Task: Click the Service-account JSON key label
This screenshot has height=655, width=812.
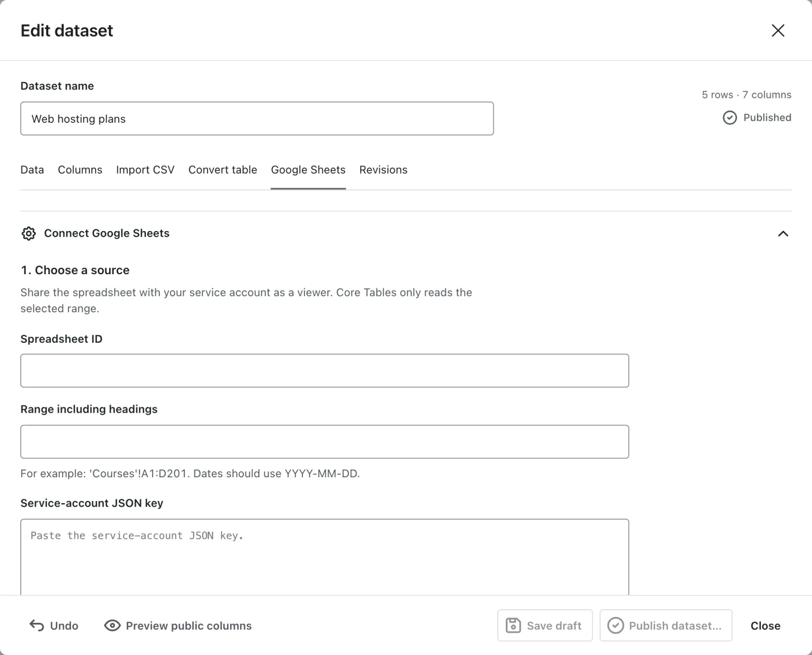Action: 92,503
